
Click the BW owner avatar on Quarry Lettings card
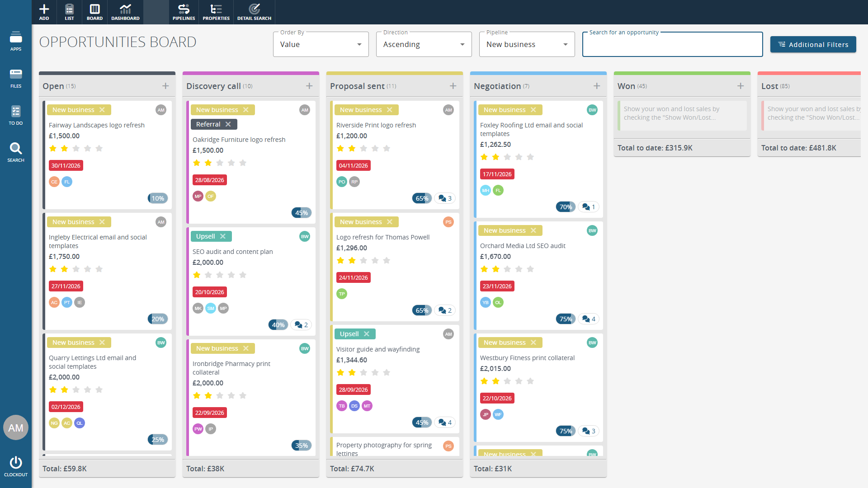tap(161, 343)
